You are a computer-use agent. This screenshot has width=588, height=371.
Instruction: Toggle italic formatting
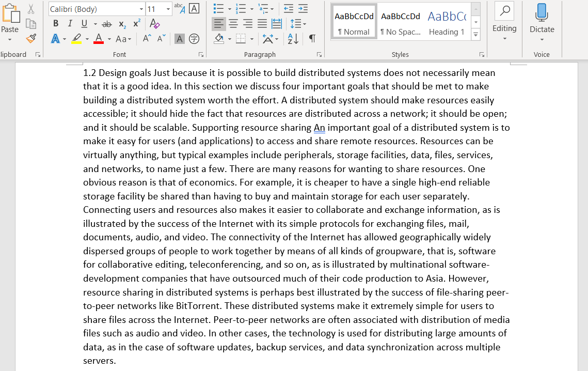click(70, 24)
